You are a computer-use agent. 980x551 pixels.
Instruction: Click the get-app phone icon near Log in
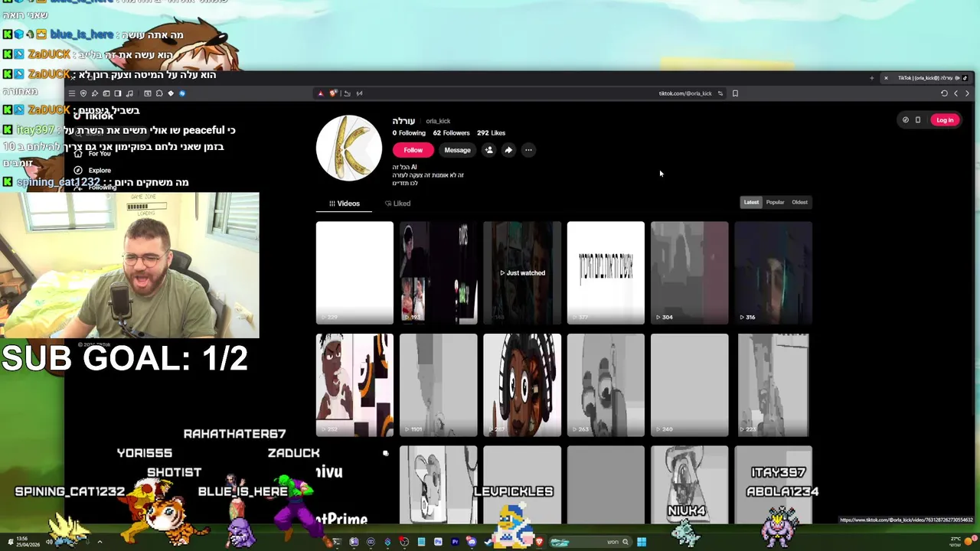coord(918,119)
